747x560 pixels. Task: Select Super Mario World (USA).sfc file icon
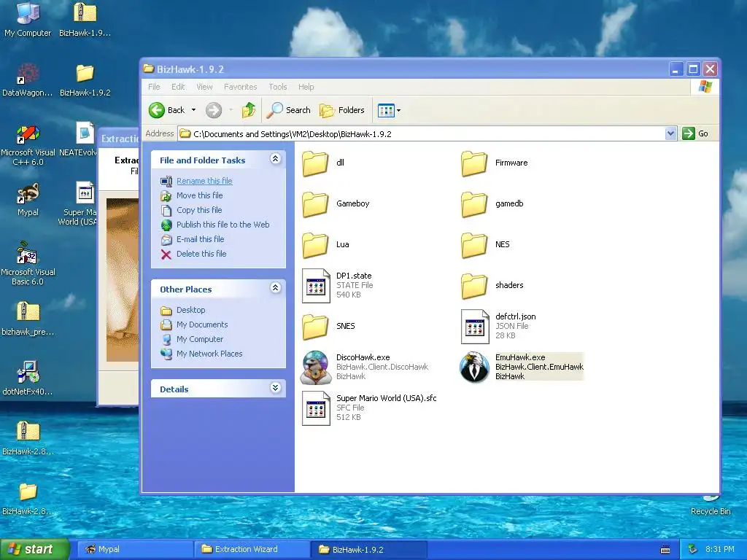point(316,408)
